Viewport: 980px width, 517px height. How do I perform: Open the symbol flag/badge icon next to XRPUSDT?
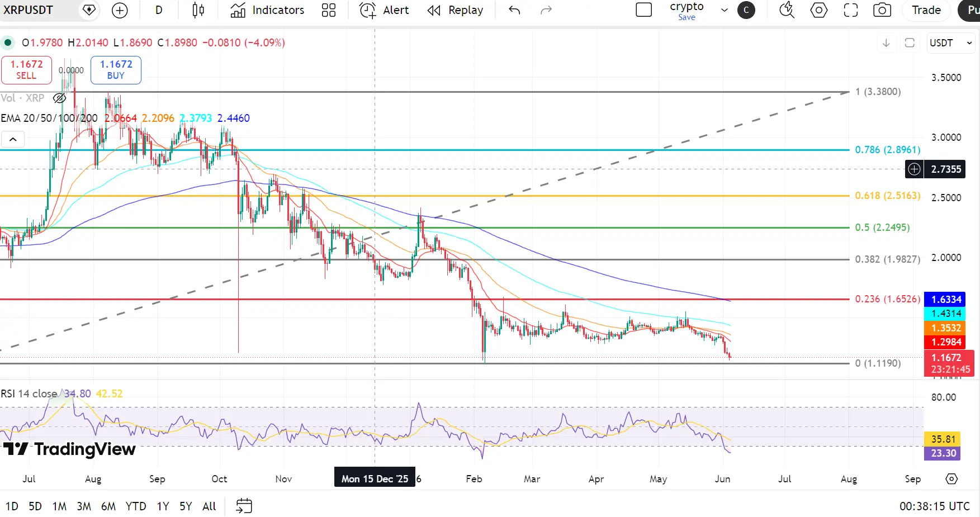point(89,10)
